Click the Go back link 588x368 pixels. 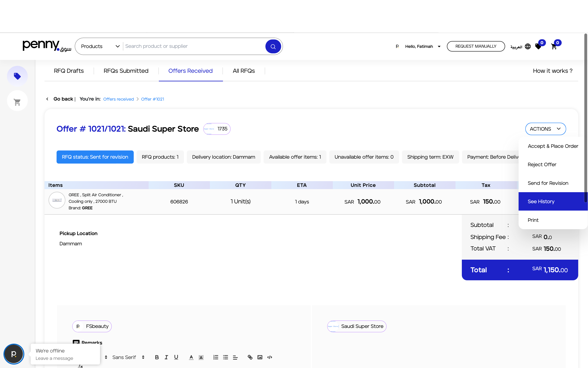click(x=63, y=99)
